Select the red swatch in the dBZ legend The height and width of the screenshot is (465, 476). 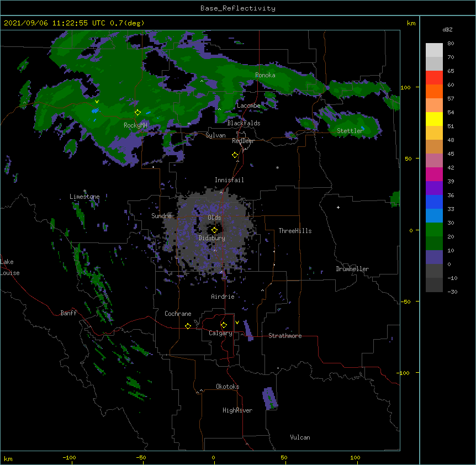[434, 77]
